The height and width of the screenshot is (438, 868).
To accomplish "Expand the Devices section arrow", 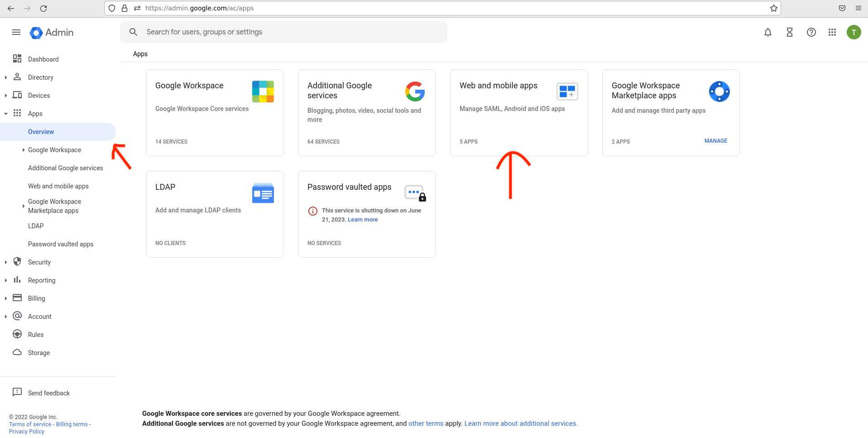I will 6,96.
